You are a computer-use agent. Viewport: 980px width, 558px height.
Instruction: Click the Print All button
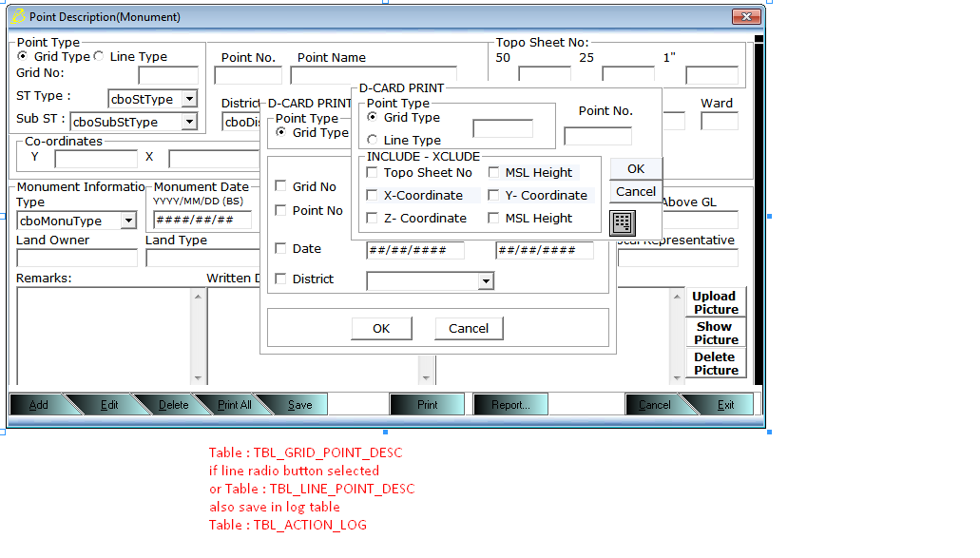click(x=234, y=405)
